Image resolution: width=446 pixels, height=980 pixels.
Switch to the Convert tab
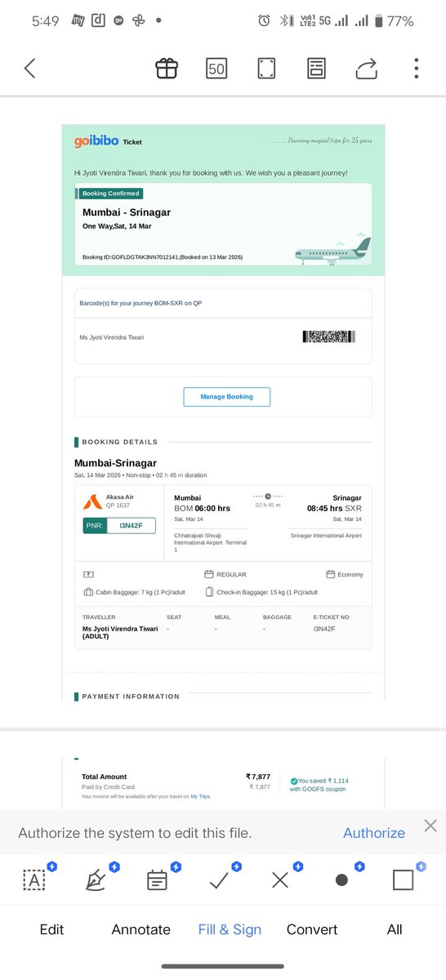click(312, 929)
